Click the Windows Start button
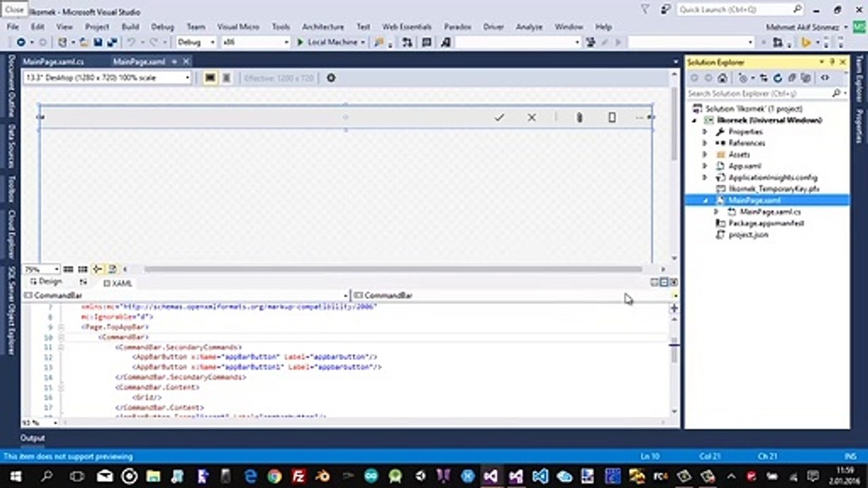The width and height of the screenshot is (868, 488). coord(15,476)
